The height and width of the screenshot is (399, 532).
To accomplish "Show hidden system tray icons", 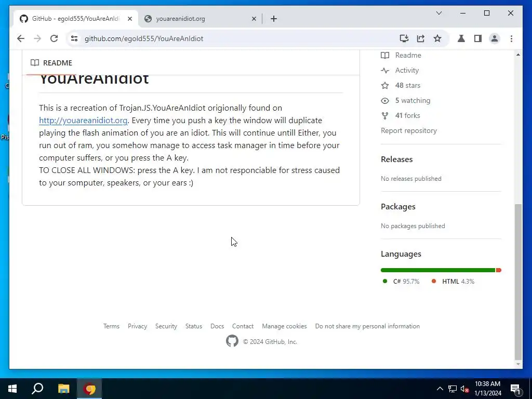I will [x=440, y=389].
